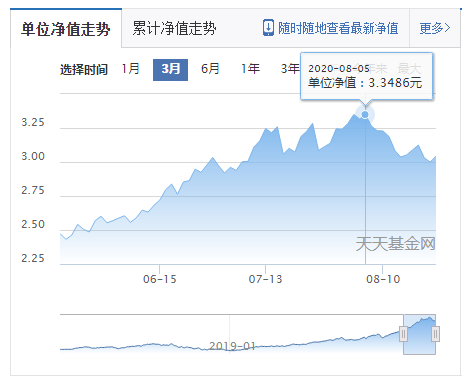The image size is (462, 379).
Task: Select the 3月 time range
Action: 170,70
